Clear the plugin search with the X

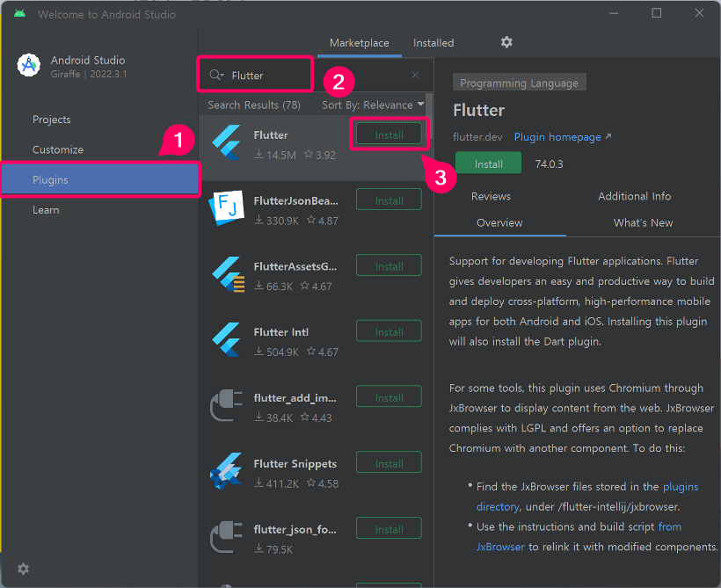pos(415,75)
